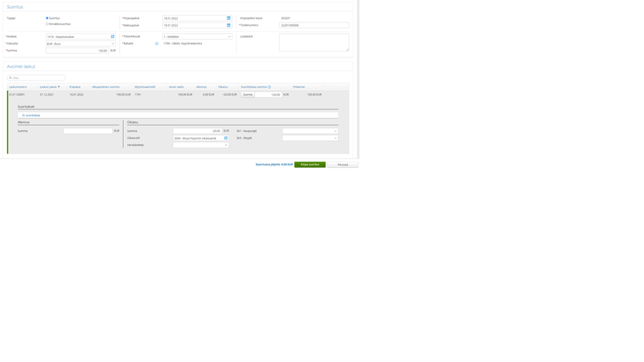This screenshot has width=644, height=362.
Task: Sort by Eräpäivä column header
Action: pyautogui.click(x=75, y=87)
